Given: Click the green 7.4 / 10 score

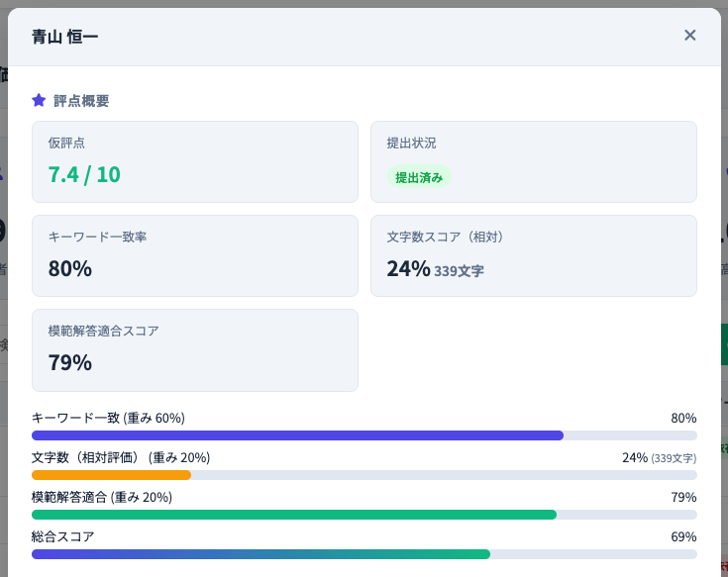Looking at the screenshot, I should click(84, 175).
